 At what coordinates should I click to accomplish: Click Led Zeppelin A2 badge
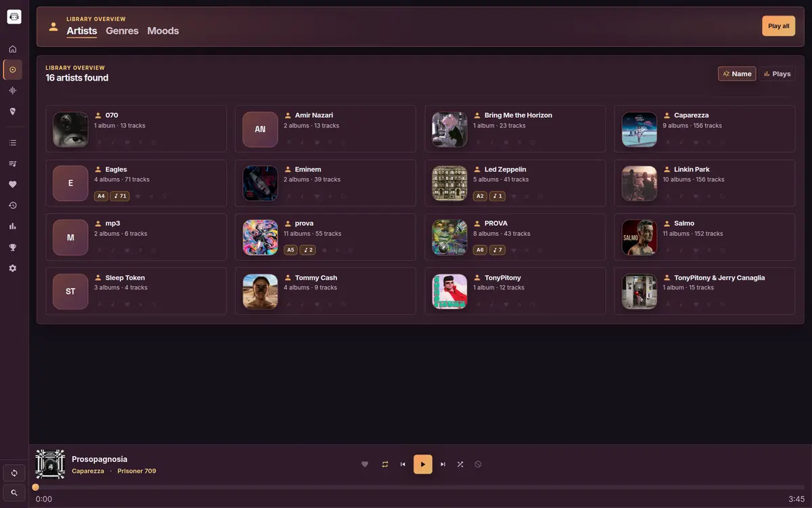480,196
